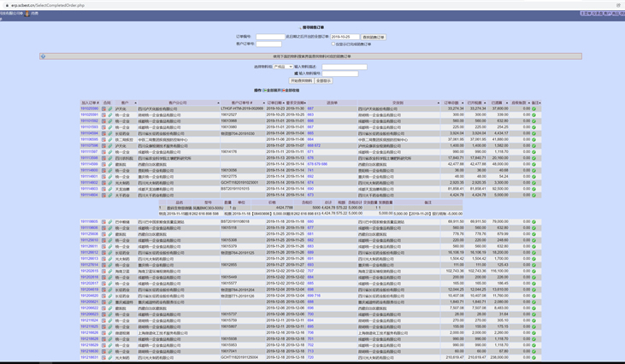
Task: Click the green check status icon in first row
Action: [x=534, y=109]
